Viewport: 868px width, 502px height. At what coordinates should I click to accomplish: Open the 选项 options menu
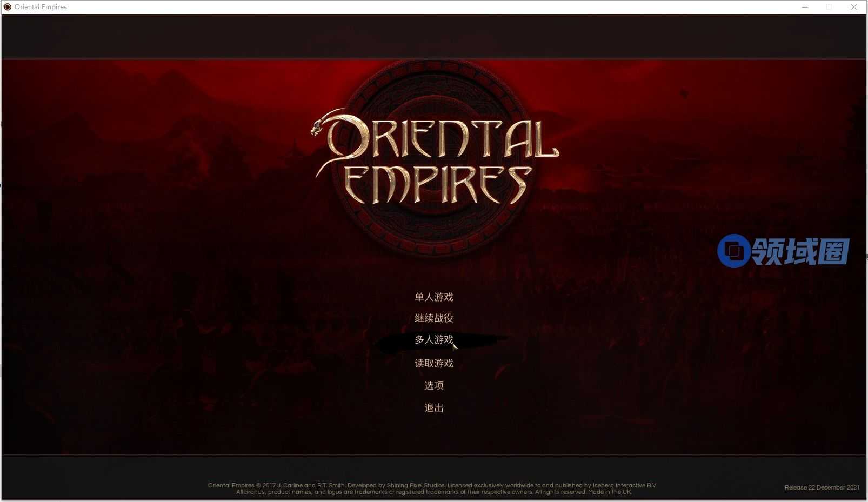point(434,386)
